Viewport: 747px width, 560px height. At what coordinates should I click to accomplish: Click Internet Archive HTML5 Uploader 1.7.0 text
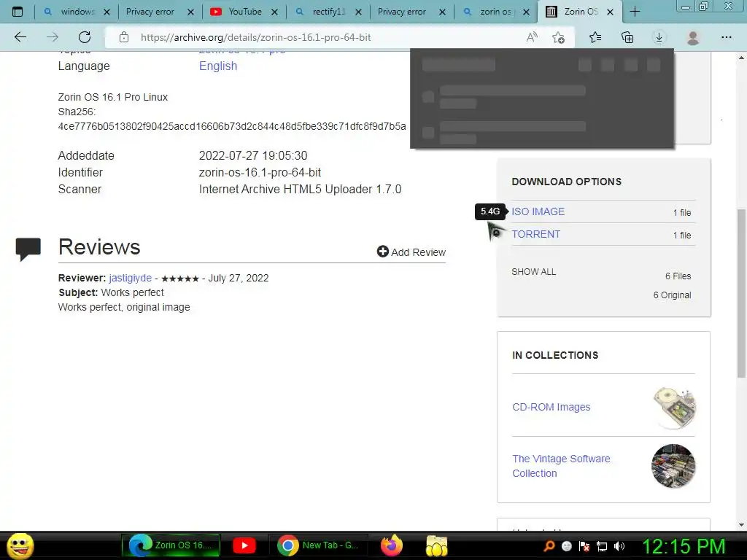[x=300, y=189]
